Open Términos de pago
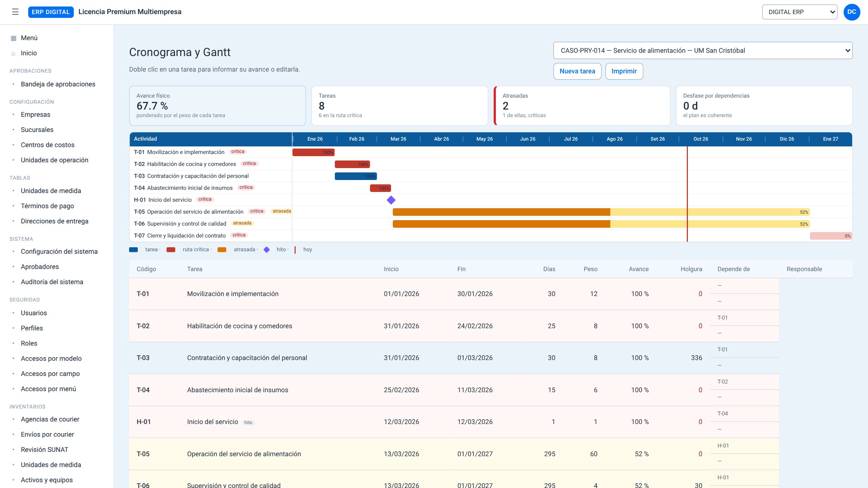 click(47, 206)
